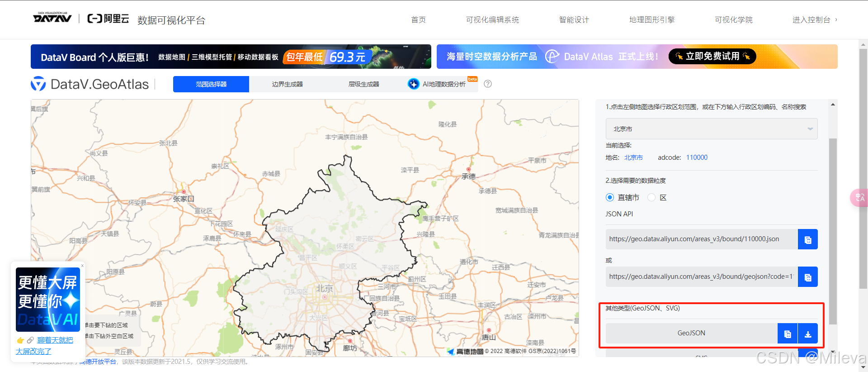Select the 区 radio button
The width and height of the screenshot is (868, 372).
pos(651,197)
